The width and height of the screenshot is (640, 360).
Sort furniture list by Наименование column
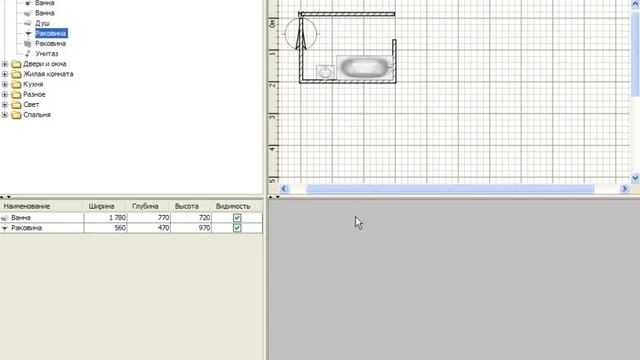point(42,206)
